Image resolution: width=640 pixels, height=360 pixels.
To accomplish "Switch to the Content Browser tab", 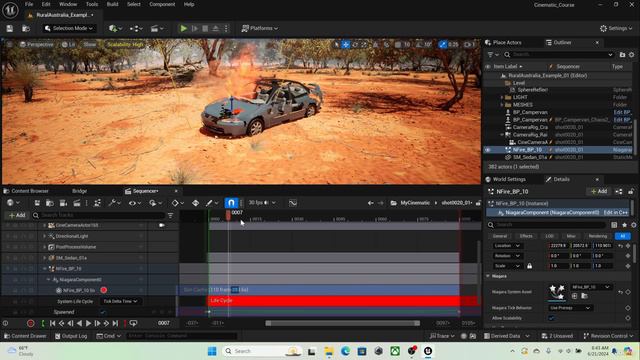I will coord(26,191).
